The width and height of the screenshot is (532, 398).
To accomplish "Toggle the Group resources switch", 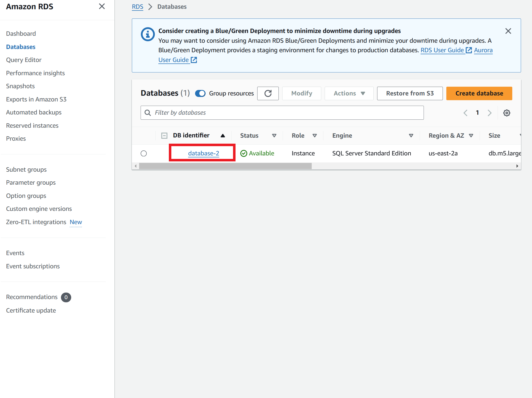I will coord(200,93).
